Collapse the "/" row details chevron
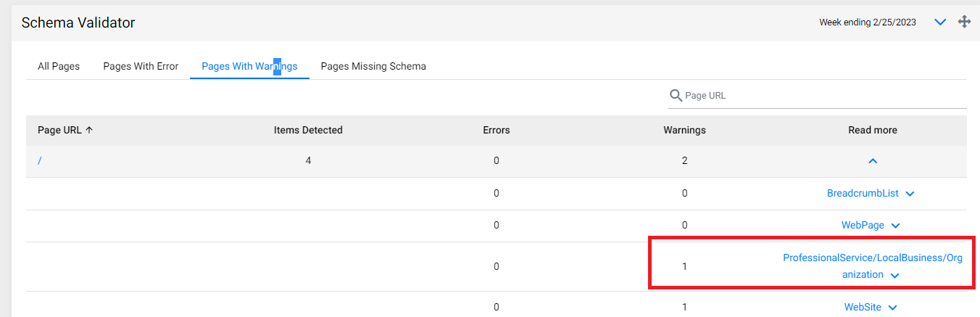 (873, 161)
